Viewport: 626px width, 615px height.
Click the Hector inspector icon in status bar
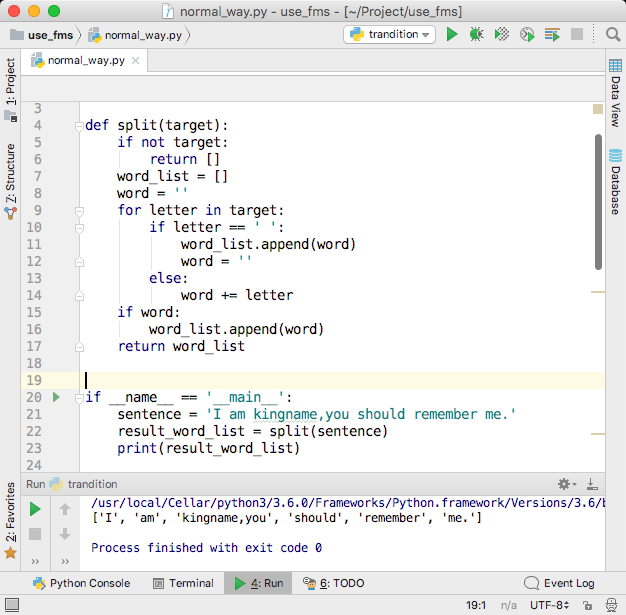tap(611, 605)
